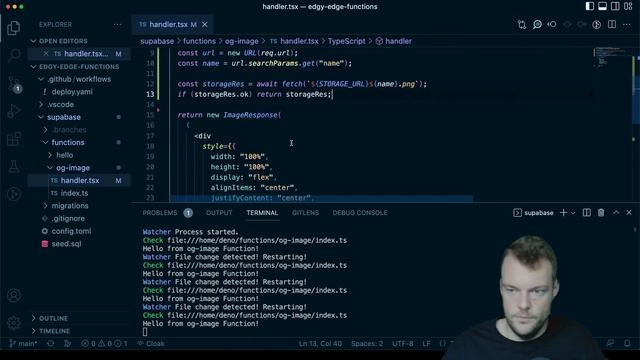Image resolution: width=640 pixels, height=360 pixels.
Task: Split the editor right
Action: [x=612, y=24]
